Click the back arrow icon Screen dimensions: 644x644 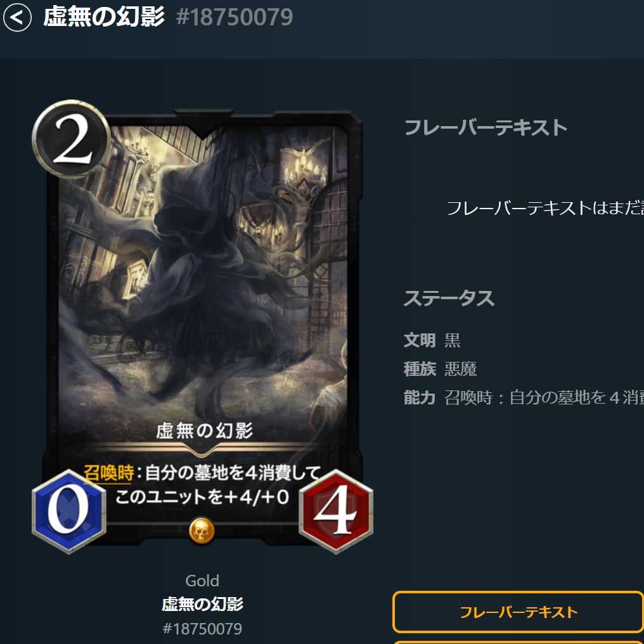point(17,18)
